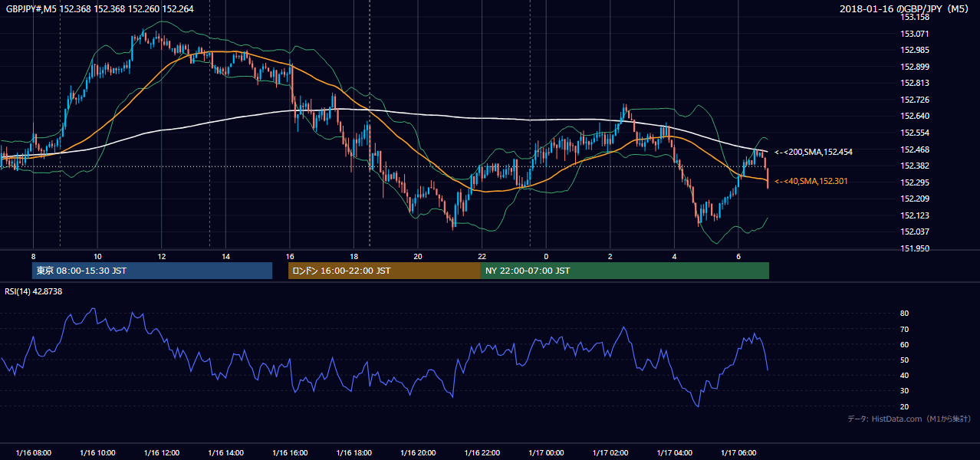Image resolution: width=980 pixels, height=460 pixels.
Task: Click price level 152.123 on price axis
Action: (x=915, y=215)
